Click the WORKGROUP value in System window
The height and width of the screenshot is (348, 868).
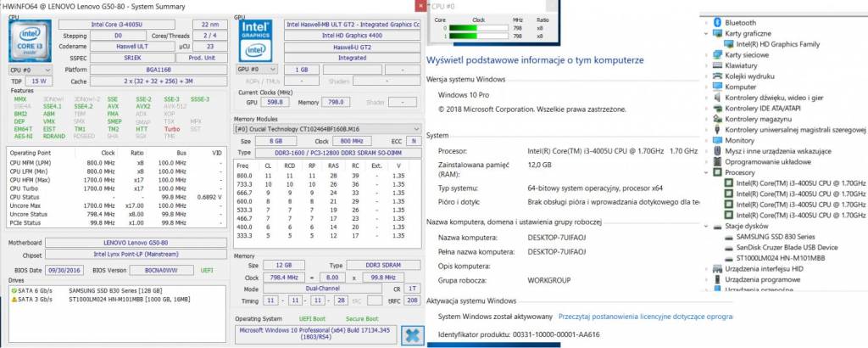(x=549, y=280)
